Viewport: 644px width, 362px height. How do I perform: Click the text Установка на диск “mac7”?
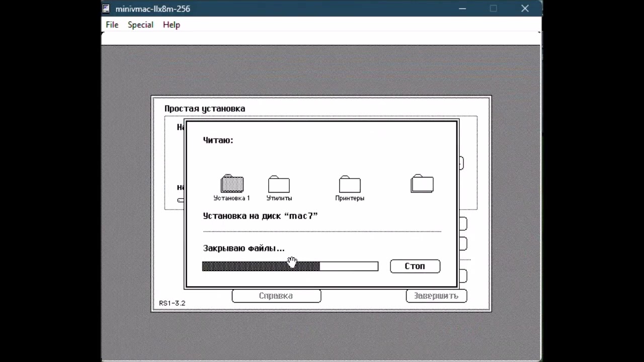pos(260,216)
